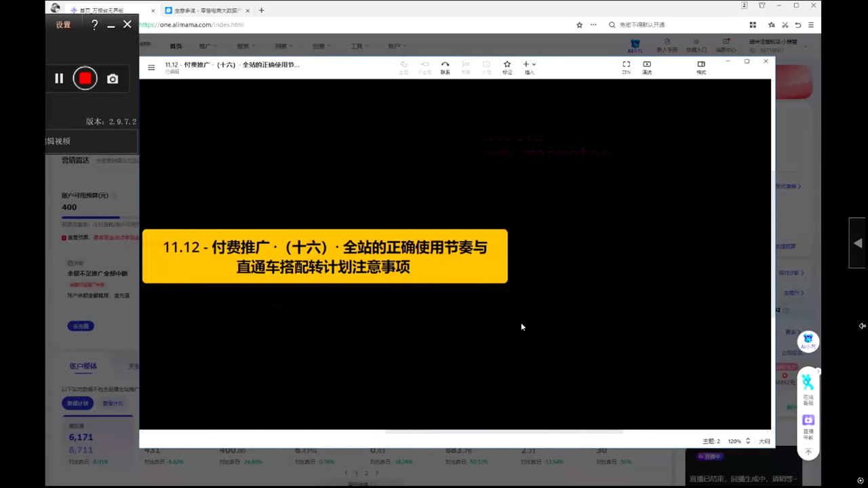
Task: Select the central mind map topic
Action: [x=325, y=256]
